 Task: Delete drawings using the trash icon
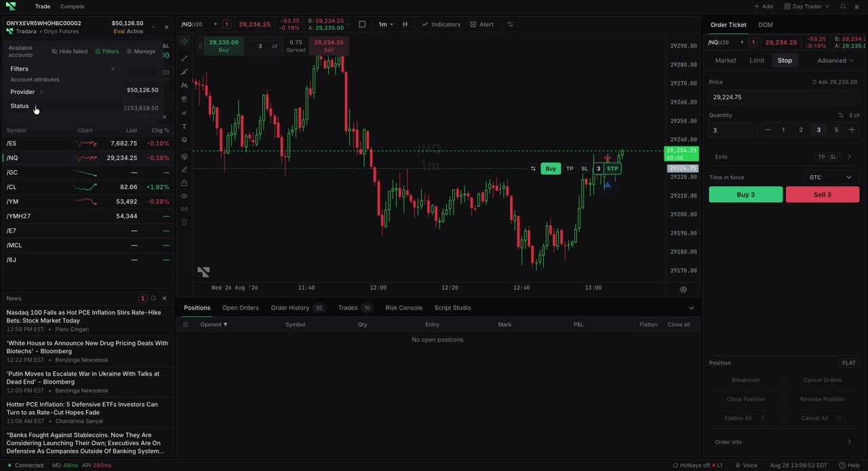pos(184,222)
